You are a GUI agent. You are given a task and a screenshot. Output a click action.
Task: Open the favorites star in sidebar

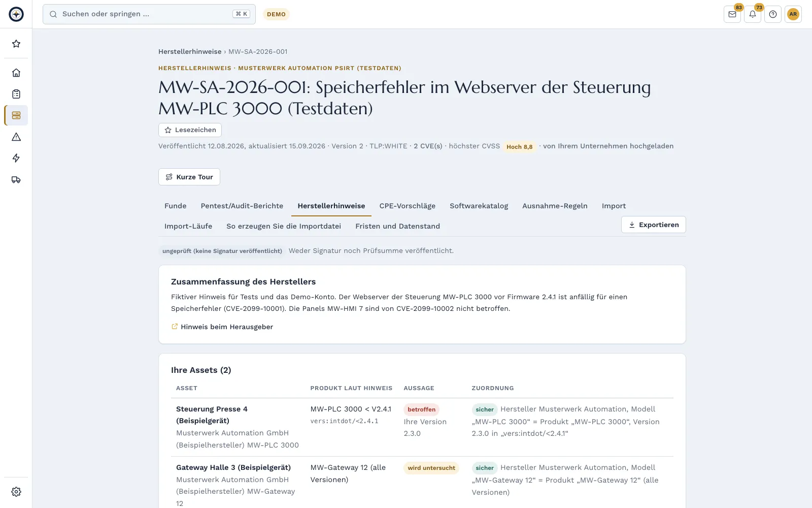tap(16, 44)
